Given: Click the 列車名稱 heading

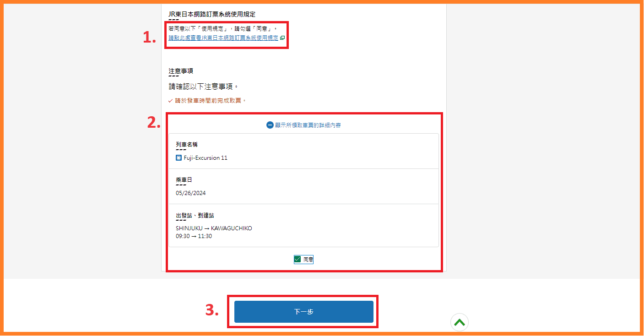Looking at the screenshot, I should coord(187,145).
